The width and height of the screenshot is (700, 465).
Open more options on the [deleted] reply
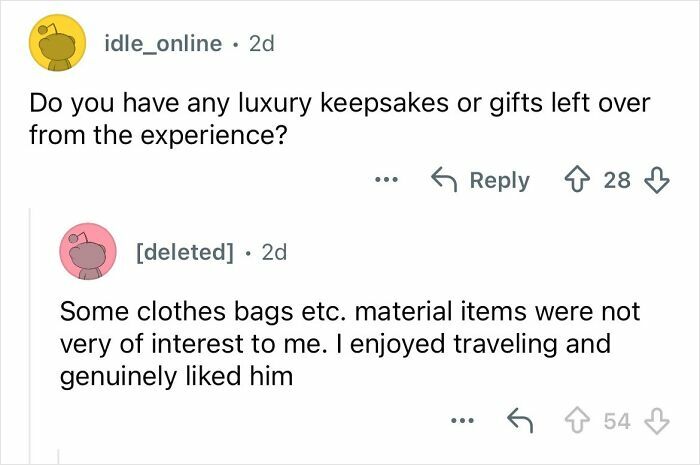(x=462, y=421)
